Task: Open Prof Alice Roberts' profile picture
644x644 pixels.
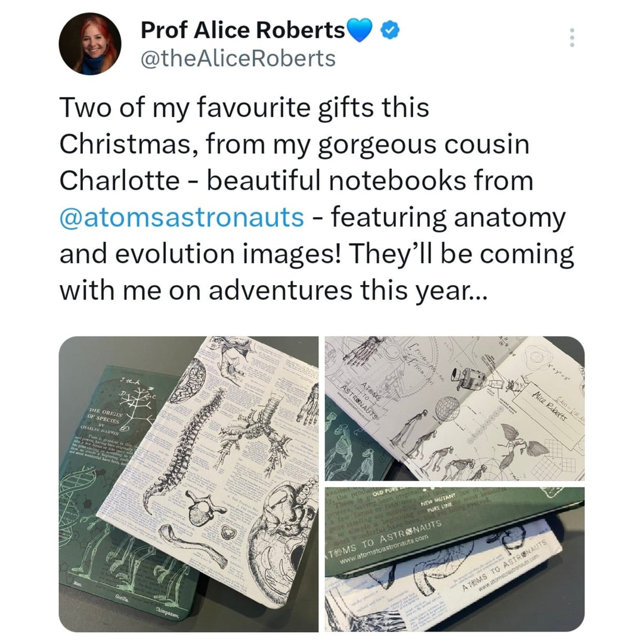Action: (x=91, y=44)
